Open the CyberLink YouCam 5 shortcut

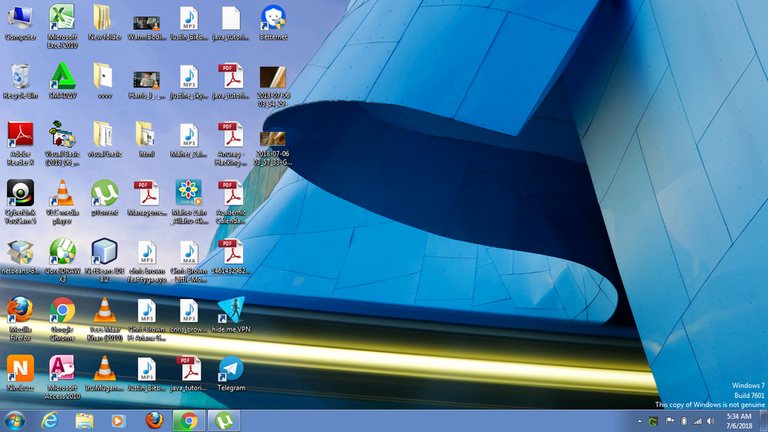click(19, 192)
